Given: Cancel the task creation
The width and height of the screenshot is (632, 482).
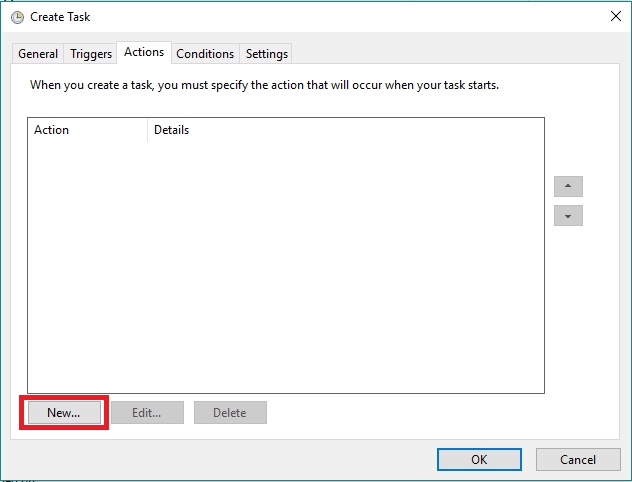Looking at the screenshot, I should point(578,459).
